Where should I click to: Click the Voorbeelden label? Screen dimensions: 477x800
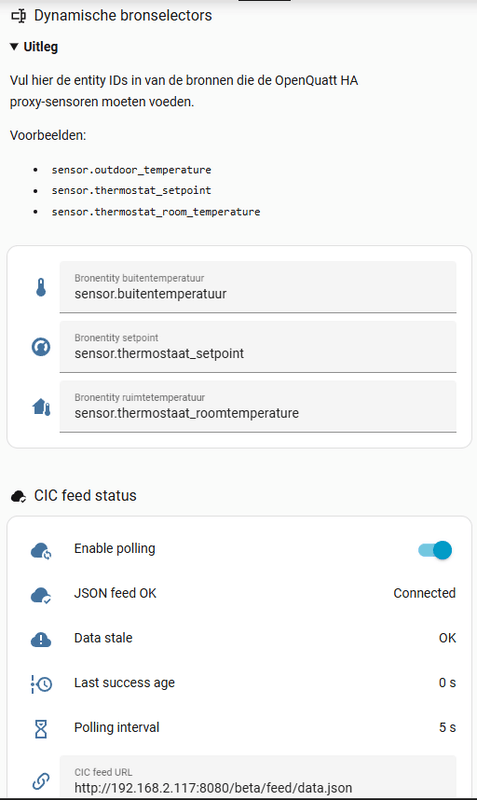pos(48,135)
